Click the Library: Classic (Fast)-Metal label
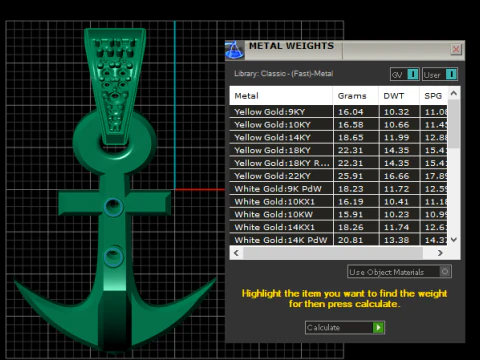Image resolution: width=480 pixels, height=360 pixels. click(284, 73)
